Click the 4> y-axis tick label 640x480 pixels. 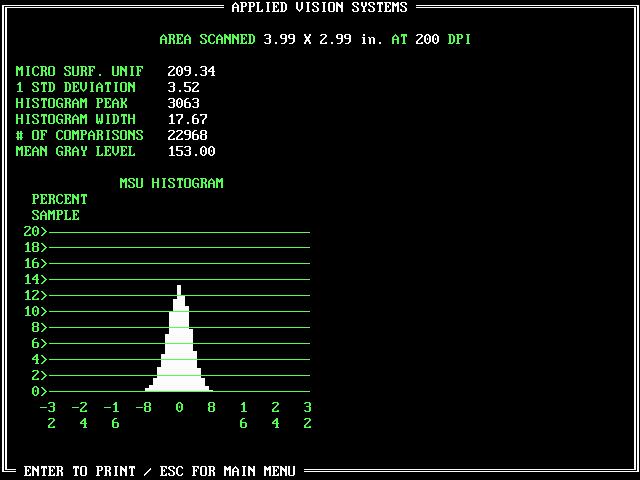[x=39, y=359]
